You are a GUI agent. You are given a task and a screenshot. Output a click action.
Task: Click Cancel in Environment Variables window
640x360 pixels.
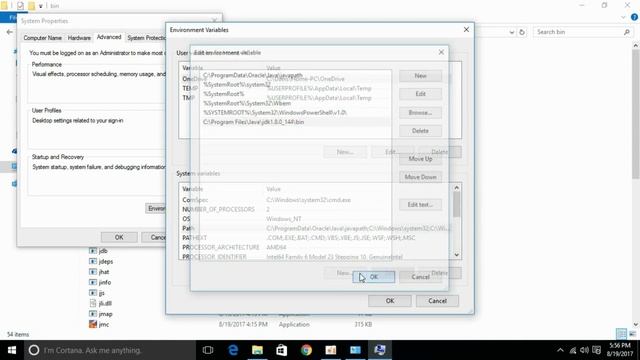pos(437,301)
